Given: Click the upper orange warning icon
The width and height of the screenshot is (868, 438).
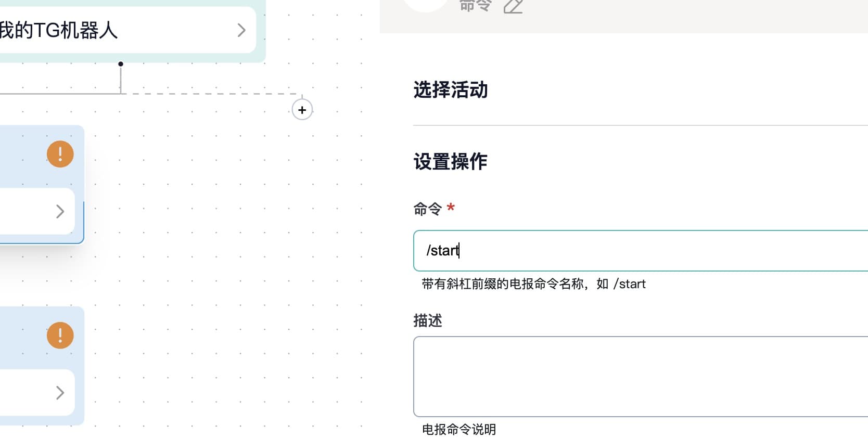Looking at the screenshot, I should pos(60,154).
